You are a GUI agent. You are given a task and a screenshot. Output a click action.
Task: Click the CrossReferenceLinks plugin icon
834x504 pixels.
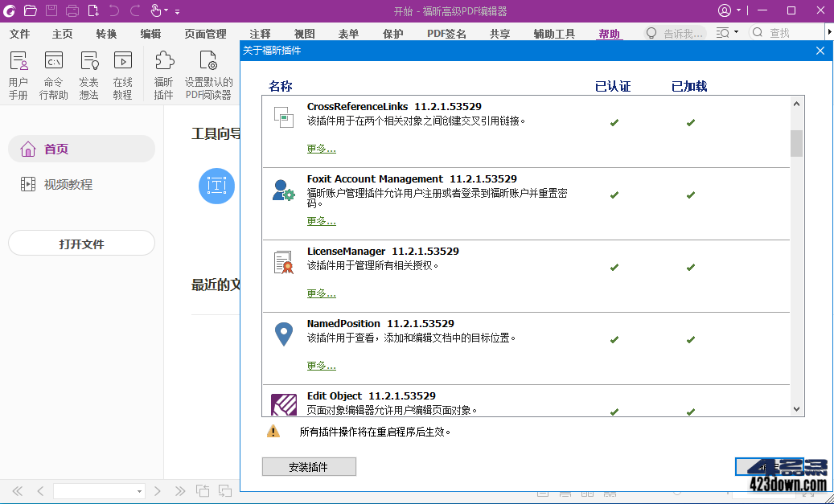click(284, 117)
